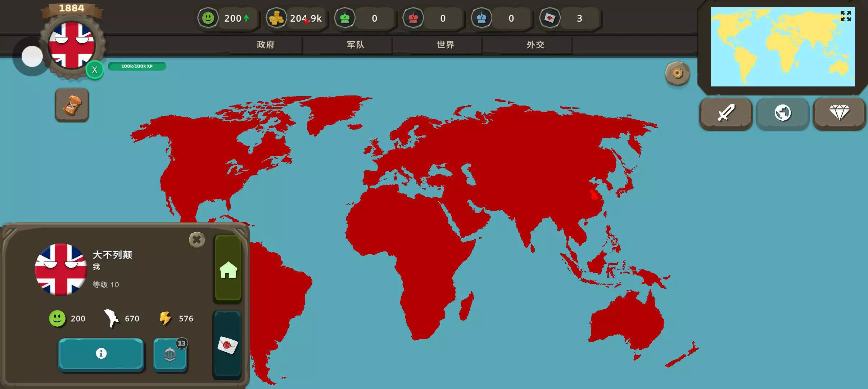Click the building icon with badge 13
The width and height of the screenshot is (868, 389).
point(170,354)
